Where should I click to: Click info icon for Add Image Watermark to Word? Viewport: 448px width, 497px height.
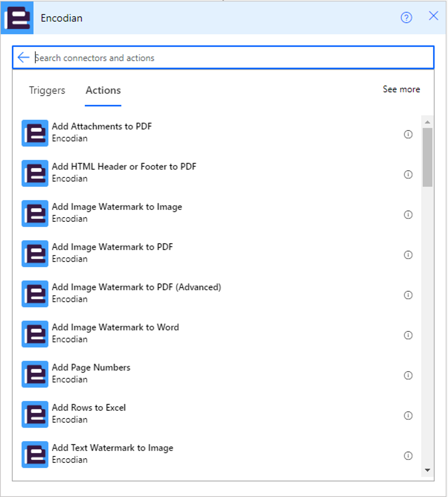click(x=408, y=335)
